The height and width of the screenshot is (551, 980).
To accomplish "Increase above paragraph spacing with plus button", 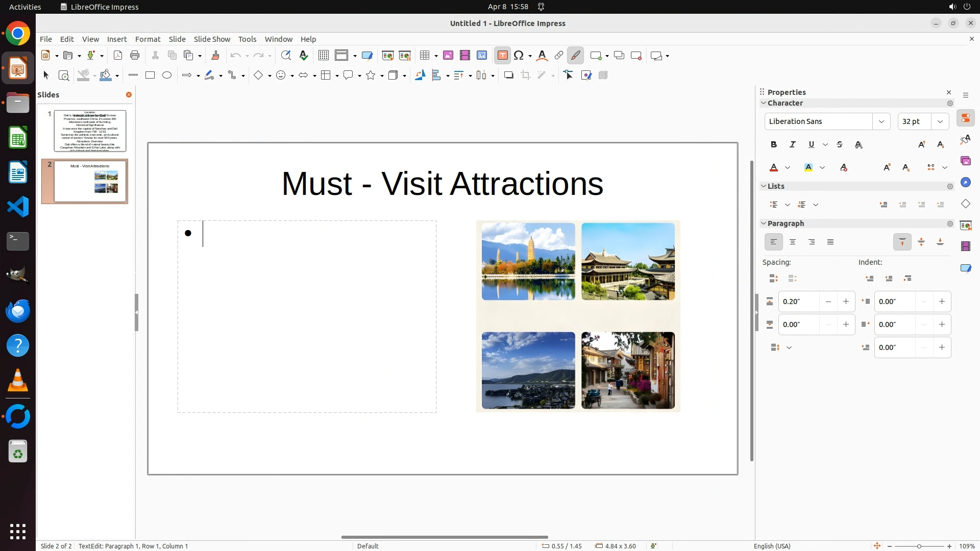I will (846, 302).
